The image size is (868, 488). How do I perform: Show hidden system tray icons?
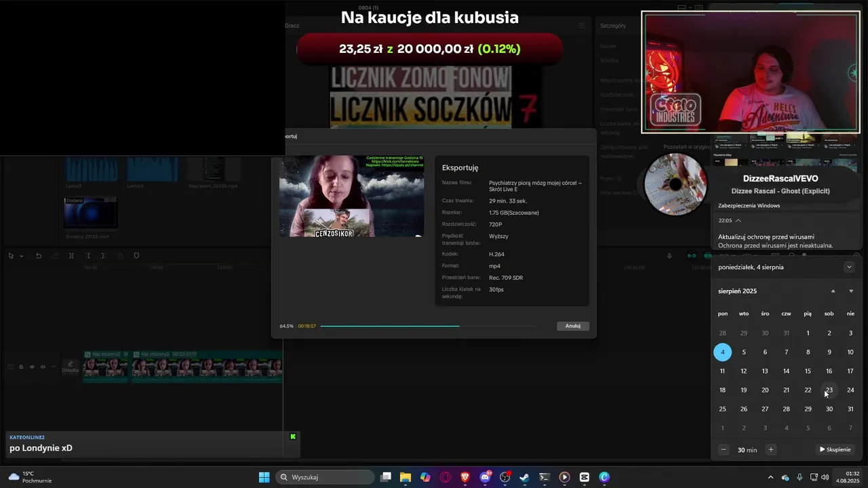click(770, 477)
